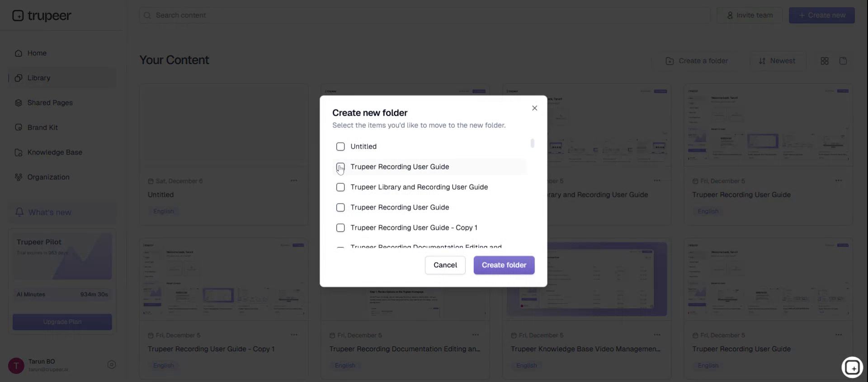868x382 pixels.
Task: Open options on Library and Recording card
Action: (x=657, y=181)
